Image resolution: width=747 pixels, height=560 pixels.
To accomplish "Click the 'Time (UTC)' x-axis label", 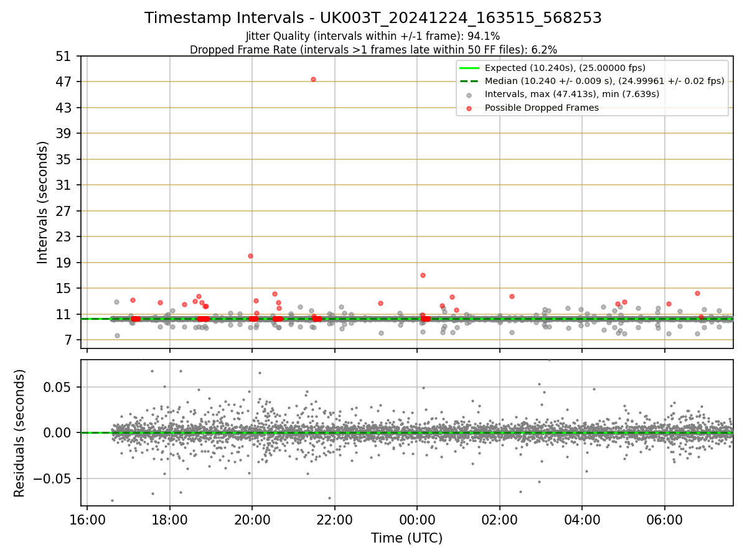I will coord(406,538).
